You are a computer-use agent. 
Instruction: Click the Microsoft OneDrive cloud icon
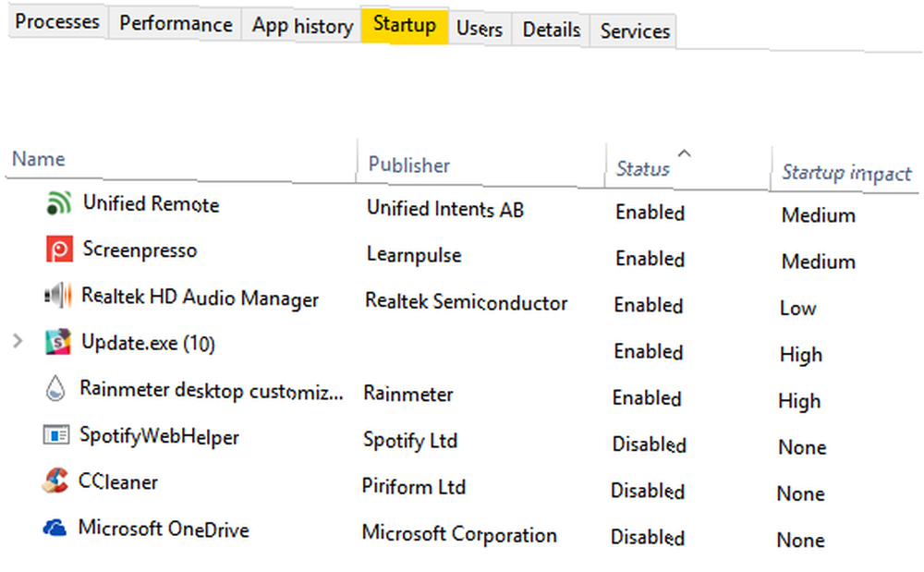click(x=55, y=528)
